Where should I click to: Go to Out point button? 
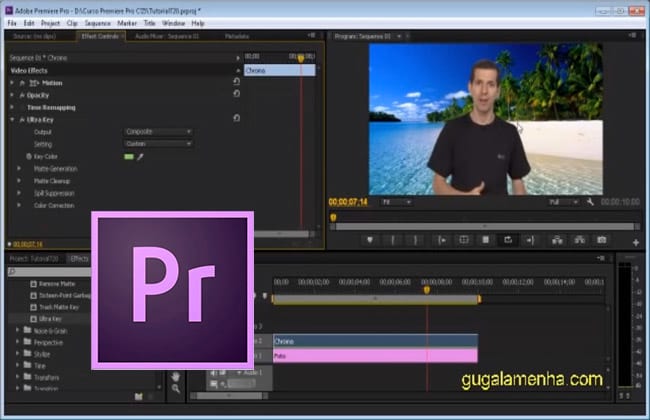coord(530,240)
